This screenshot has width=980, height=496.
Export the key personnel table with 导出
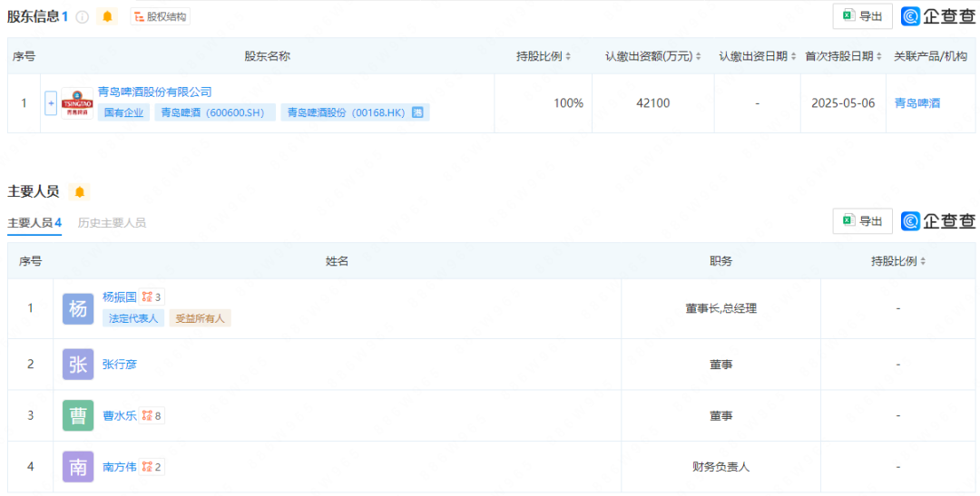point(863,221)
